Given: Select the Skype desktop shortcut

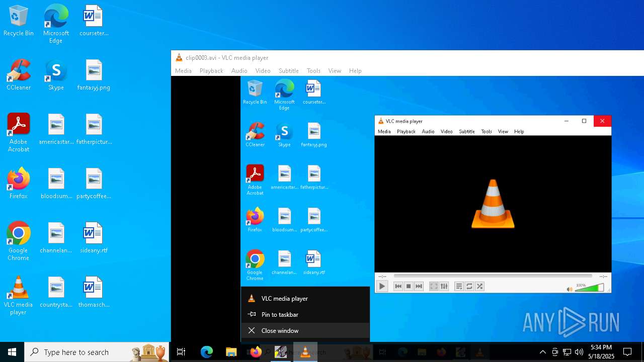Looking at the screenshot, I should coord(56,75).
